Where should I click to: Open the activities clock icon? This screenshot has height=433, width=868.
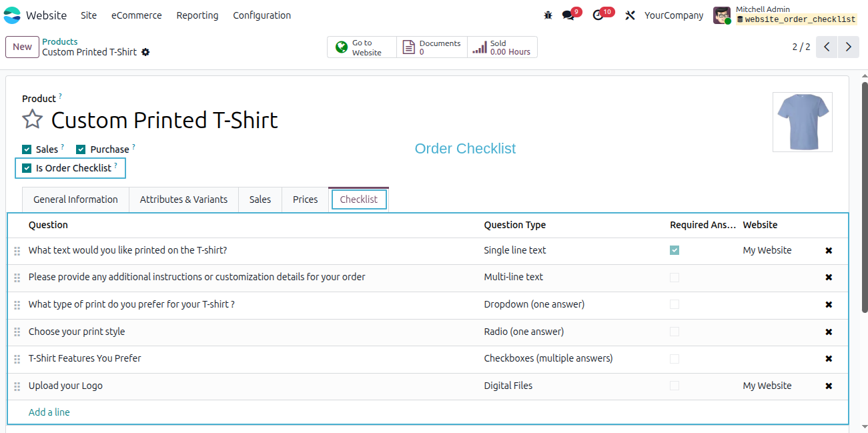598,15
